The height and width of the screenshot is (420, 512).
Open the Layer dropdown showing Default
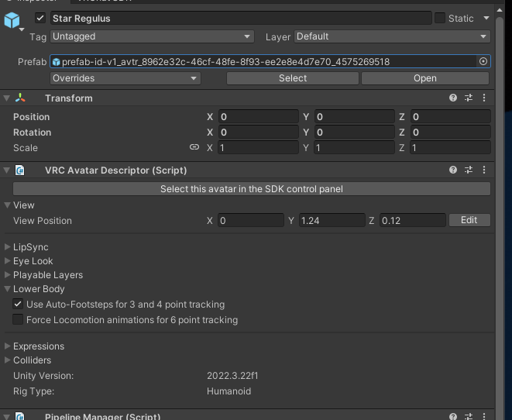coord(392,36)
